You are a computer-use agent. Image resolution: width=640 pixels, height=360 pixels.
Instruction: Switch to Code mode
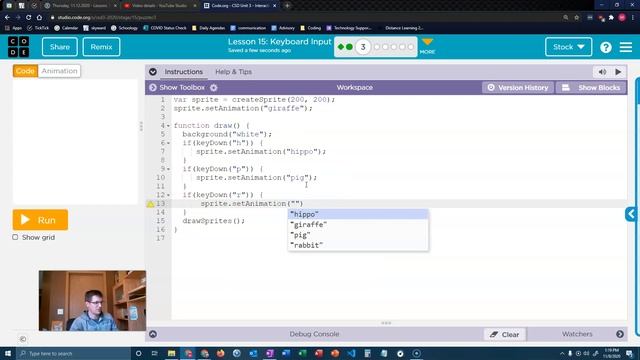point(25,71)
